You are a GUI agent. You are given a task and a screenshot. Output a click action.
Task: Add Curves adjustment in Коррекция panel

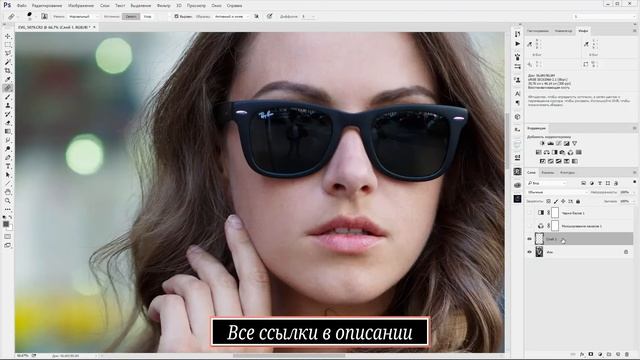[x=559, y=143]
